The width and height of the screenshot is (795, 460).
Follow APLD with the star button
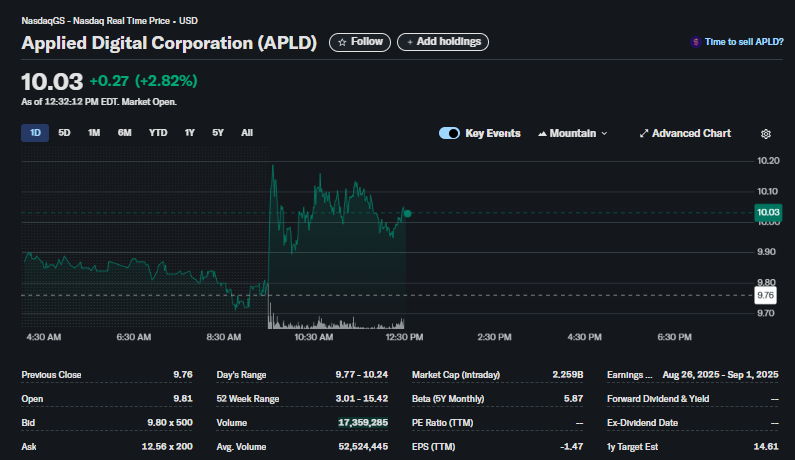(x=360, y=42)
